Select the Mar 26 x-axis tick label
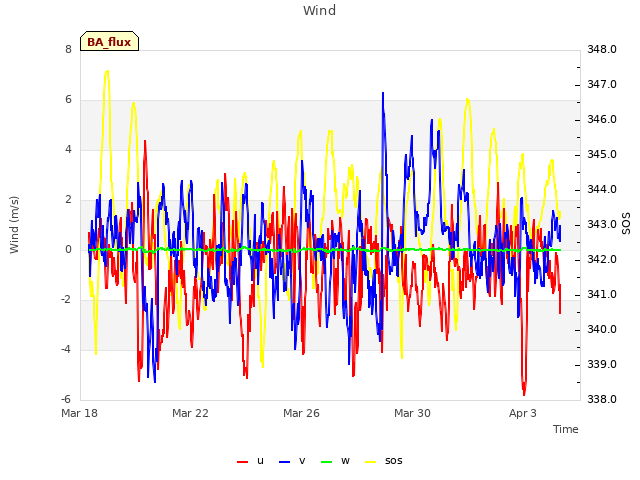640x480 pixels. pos(301,413)
